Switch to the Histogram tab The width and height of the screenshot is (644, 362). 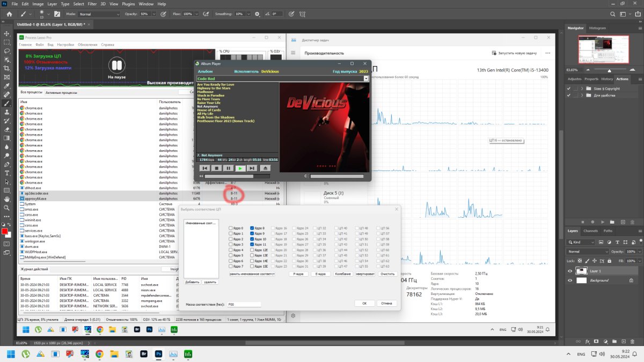[597, 28]
